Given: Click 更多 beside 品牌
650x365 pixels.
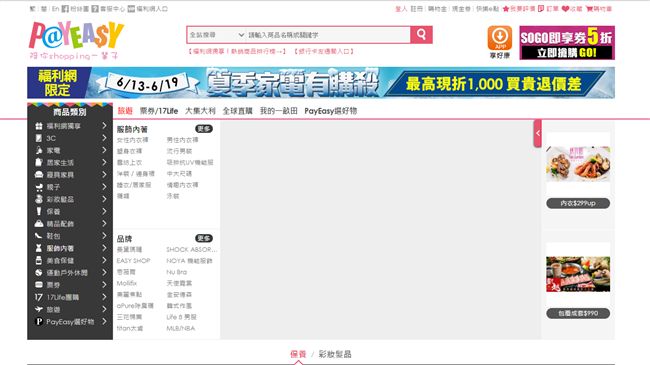Looking at the screenshot, I should pyautogui.click(x=204, y=238).
